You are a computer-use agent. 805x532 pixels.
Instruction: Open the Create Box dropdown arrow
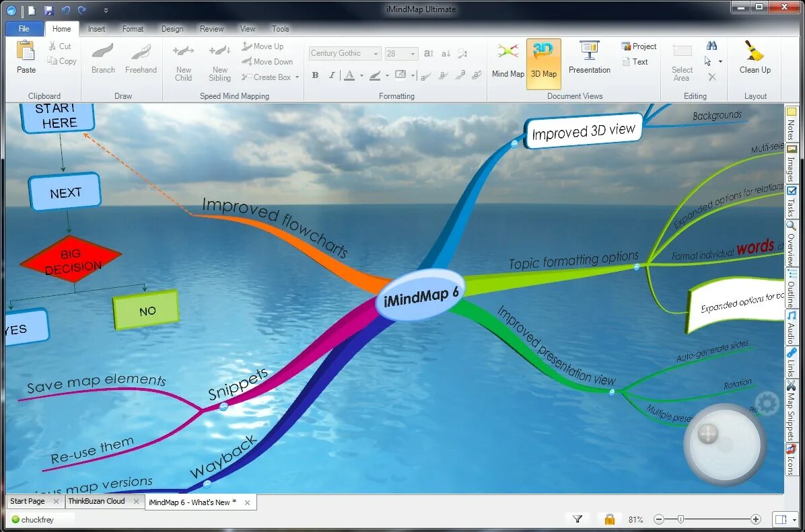[297, 77]
